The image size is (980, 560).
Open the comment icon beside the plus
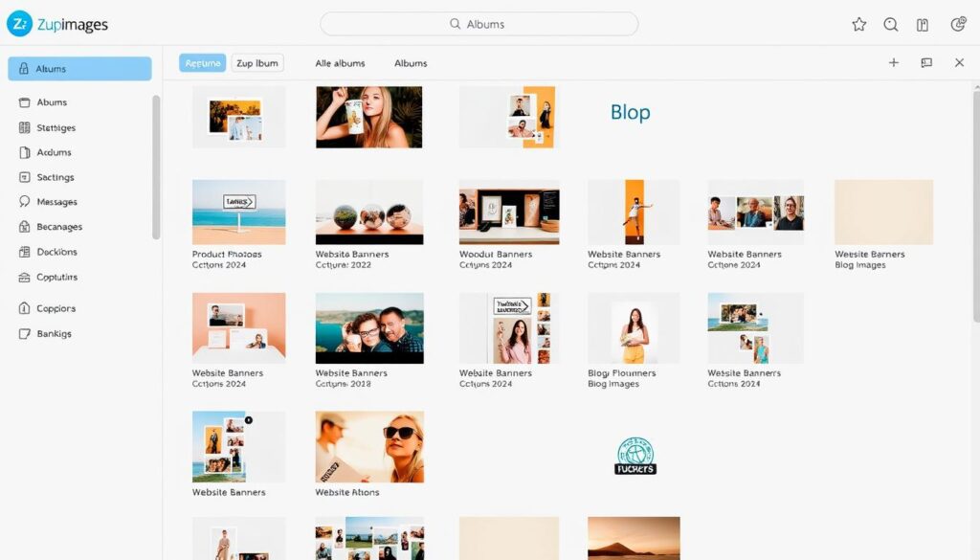point(926,62)
